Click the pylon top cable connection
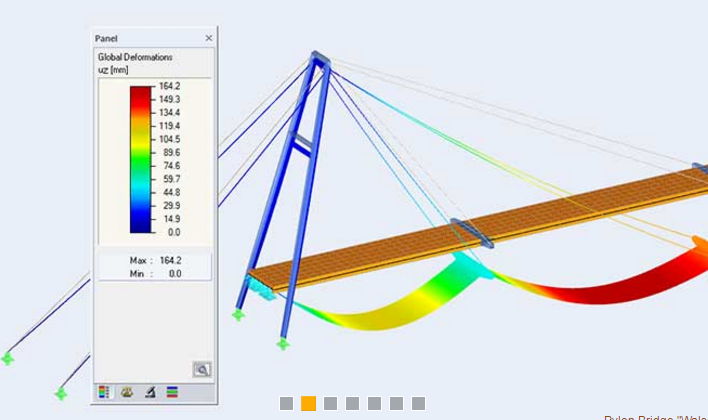The height and width of the screenshot is (420, 708). (319, 60)
